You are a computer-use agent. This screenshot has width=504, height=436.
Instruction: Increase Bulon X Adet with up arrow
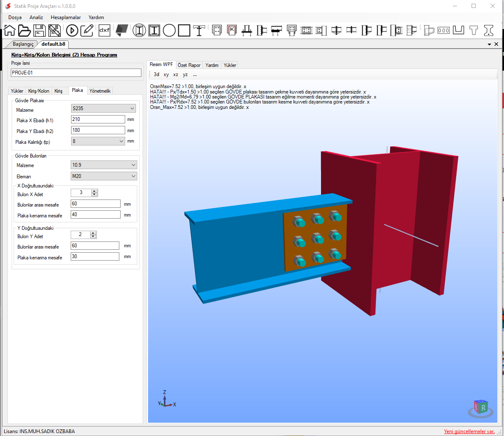pyautogui.click(x=94, y=191)
